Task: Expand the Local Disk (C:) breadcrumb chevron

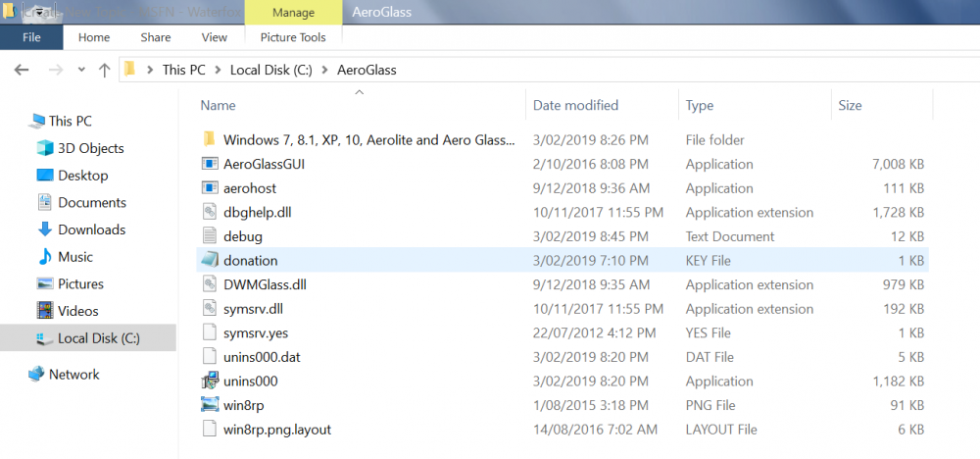Action: (327, 71)
